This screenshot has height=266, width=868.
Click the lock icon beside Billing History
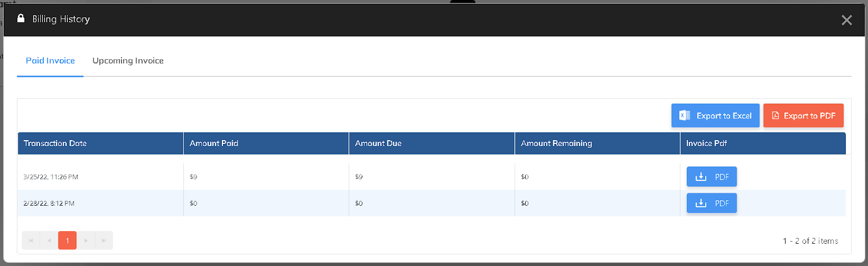pyautogui.click(x=21, y=18)
